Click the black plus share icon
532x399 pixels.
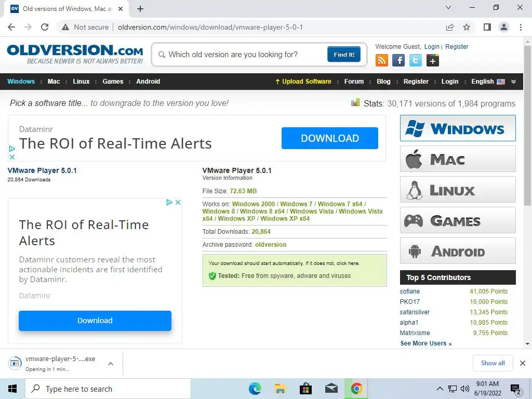433,60
